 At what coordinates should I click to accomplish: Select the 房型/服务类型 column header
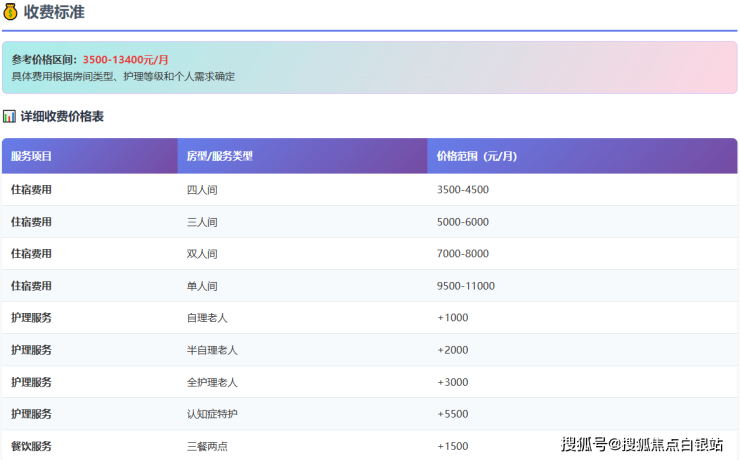pos(219,156)
